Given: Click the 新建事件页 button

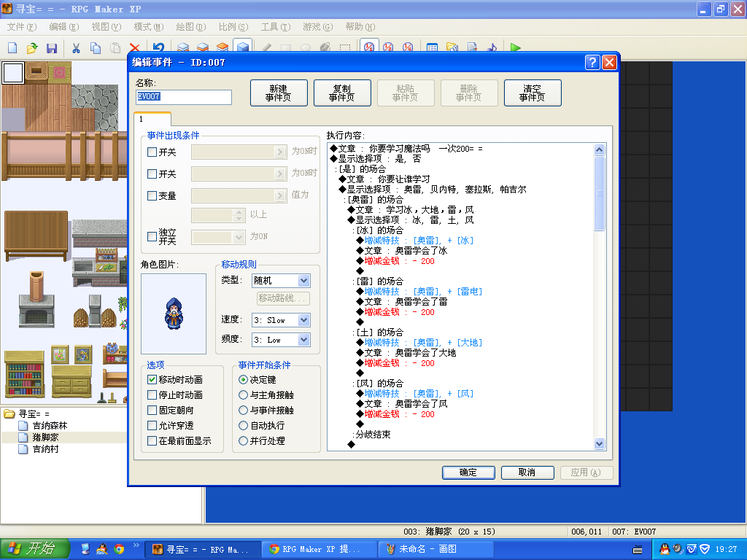Looking at the screenshot, I should point(279,93).
